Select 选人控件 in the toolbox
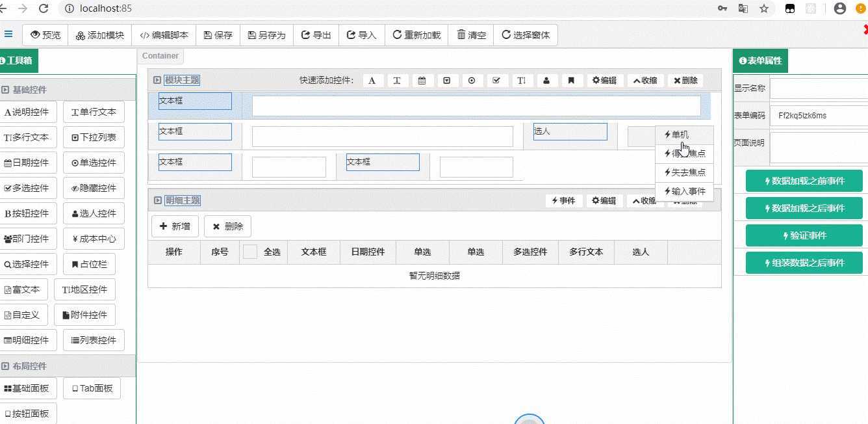 tap(94, 213)
